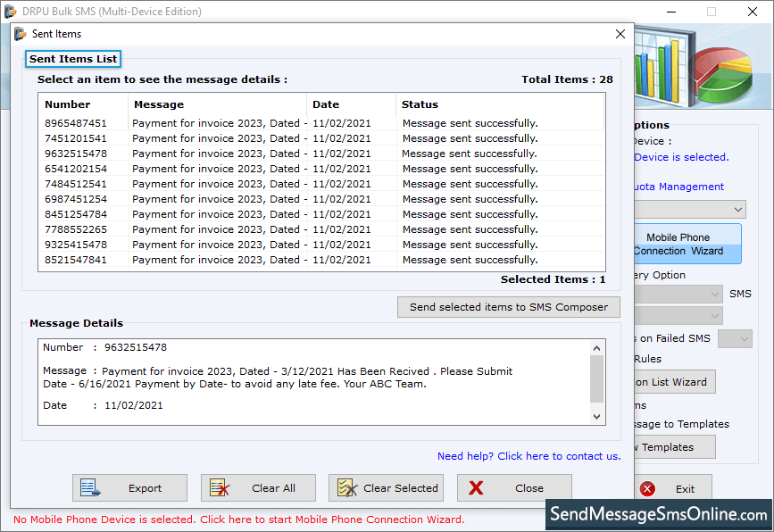Image resolution: width=774 pixels, height=532 pixels.
Task: Open the 'Need help? Click here to contact us' link
Action: (x=528, y=456)
